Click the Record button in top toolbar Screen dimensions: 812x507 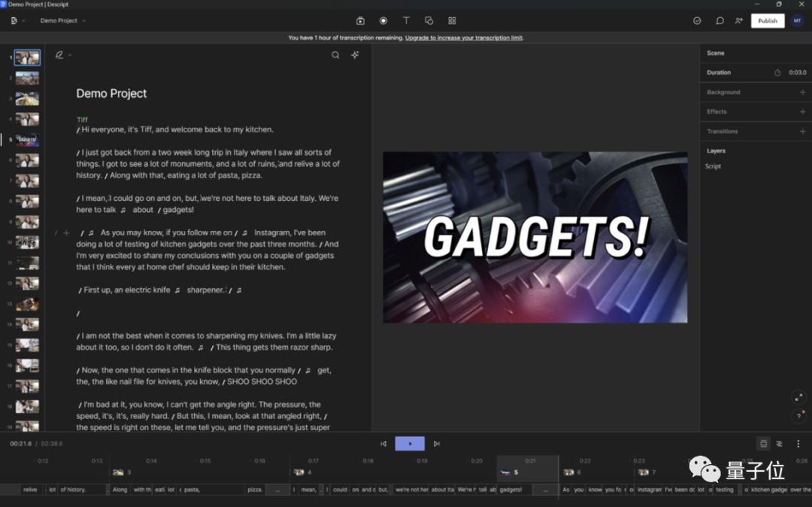(383, 21)
